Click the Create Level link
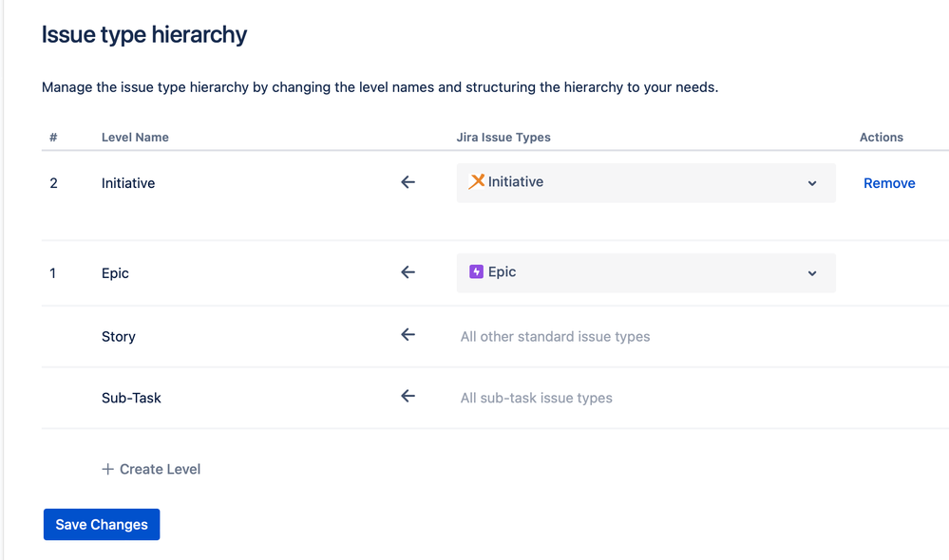949x560 pixels. coord(151,469)
